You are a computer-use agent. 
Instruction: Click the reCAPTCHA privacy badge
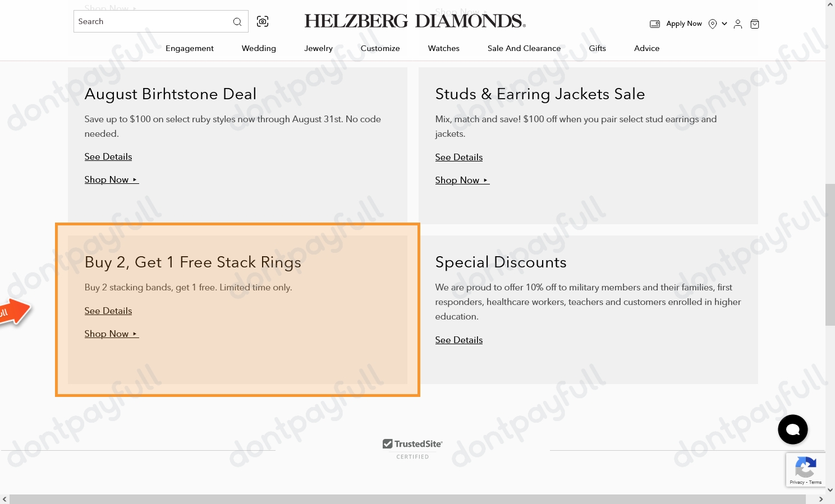(x=806, y=470)
